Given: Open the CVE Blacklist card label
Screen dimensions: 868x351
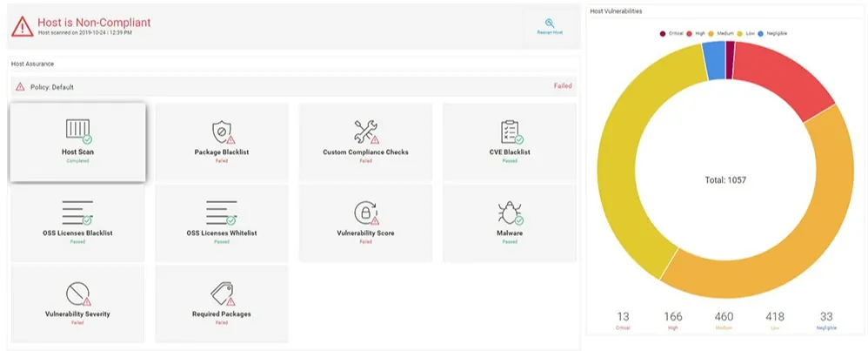Looking at the screenshot, I should 510,152.
